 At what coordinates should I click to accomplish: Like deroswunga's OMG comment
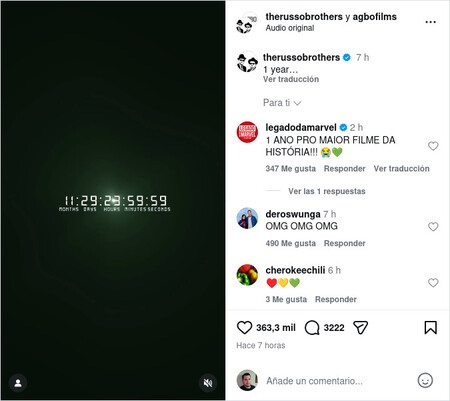click(x=433, y=227)
